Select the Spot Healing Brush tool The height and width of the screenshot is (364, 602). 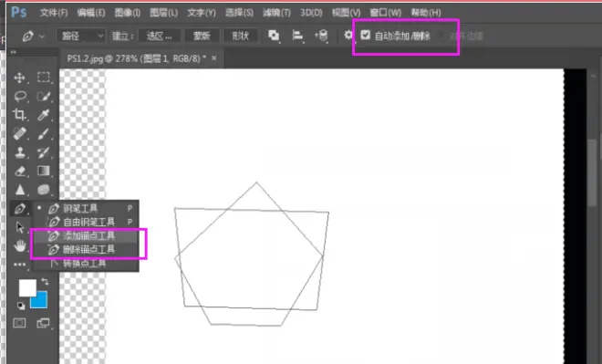pyautogui.click(x=19, y=133)
